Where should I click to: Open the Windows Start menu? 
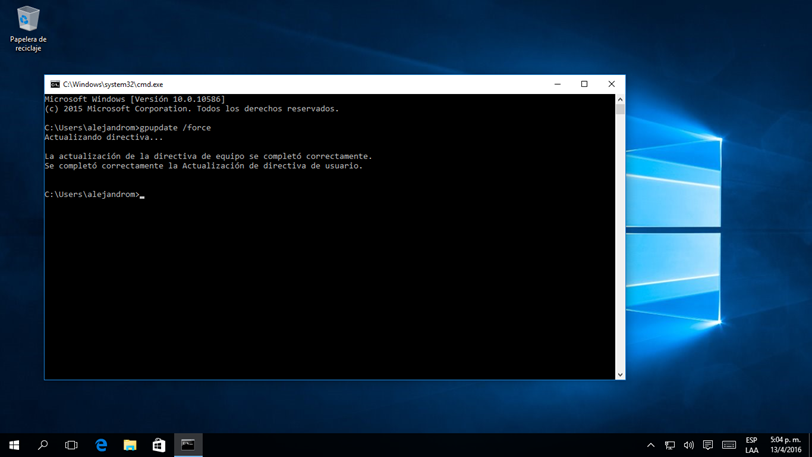tap(14, 445)
